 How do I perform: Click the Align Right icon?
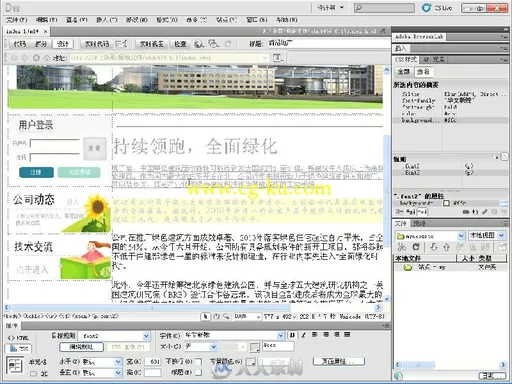(x=337, y=334)
